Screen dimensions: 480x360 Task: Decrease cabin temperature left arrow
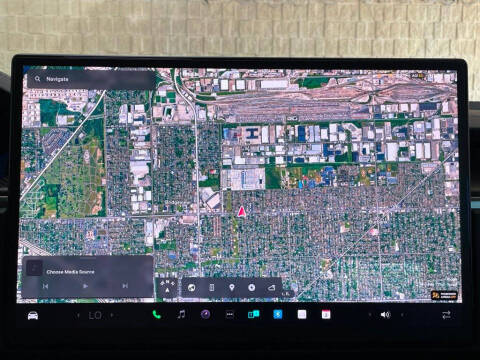pos(78,315)
